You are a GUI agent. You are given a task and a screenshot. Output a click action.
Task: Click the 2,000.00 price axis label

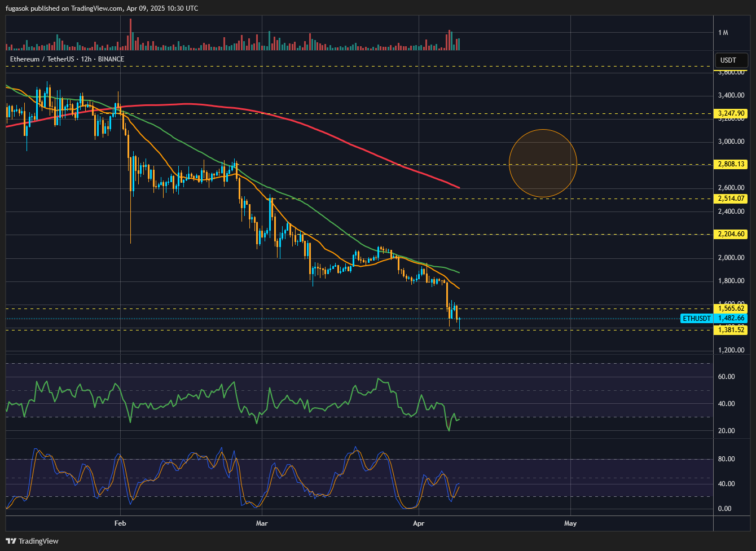[x=731, y=258]
